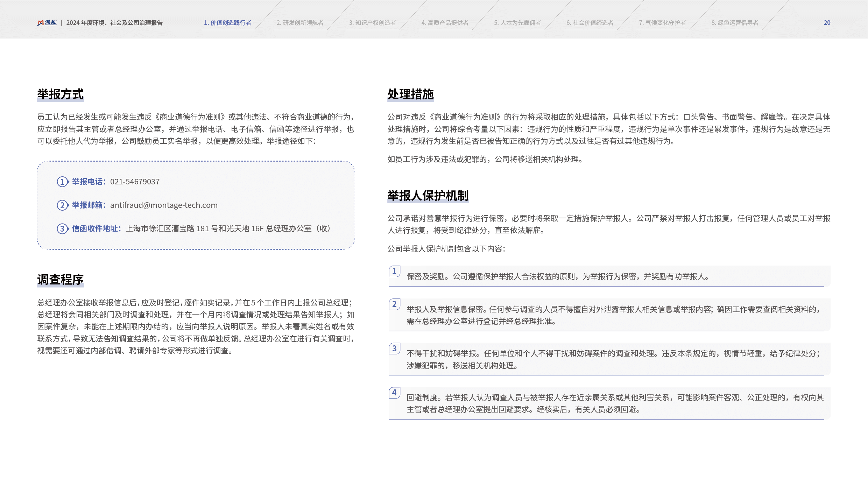
Task: Click number 3 badge of 不得干扰和妨碍举报 item
Action: click(394, 348)
